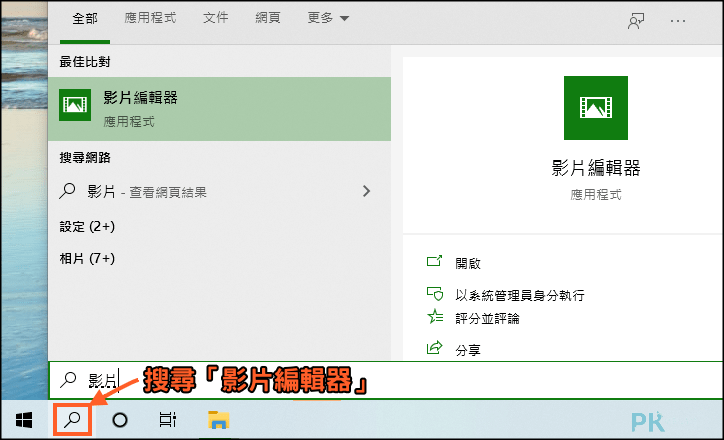Switch to the 應用程式 tab

pos(150,18)
